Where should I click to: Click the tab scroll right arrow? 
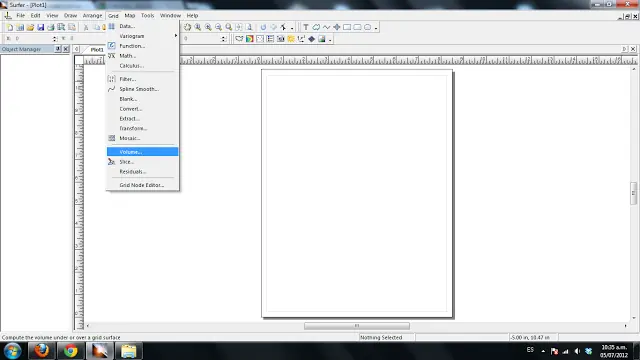tap(624, 49)
